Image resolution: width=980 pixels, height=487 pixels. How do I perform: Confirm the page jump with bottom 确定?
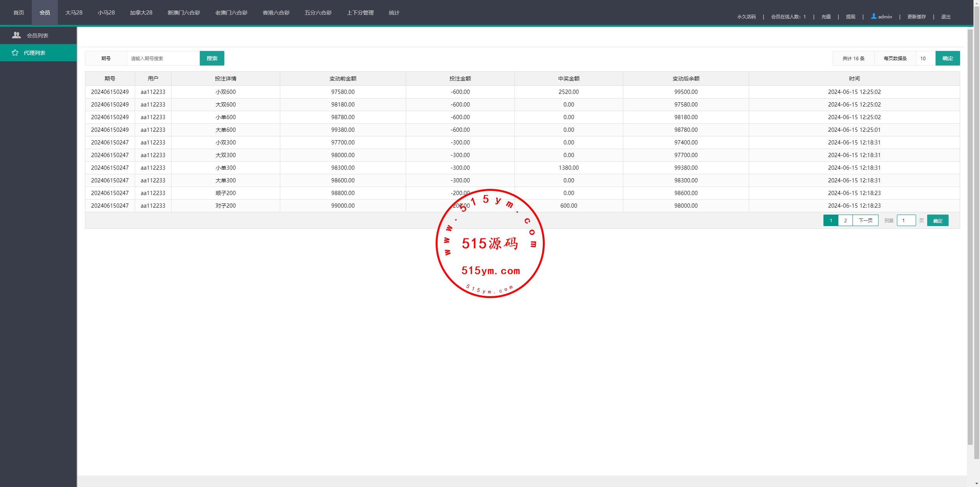click(x=938, y=221)
